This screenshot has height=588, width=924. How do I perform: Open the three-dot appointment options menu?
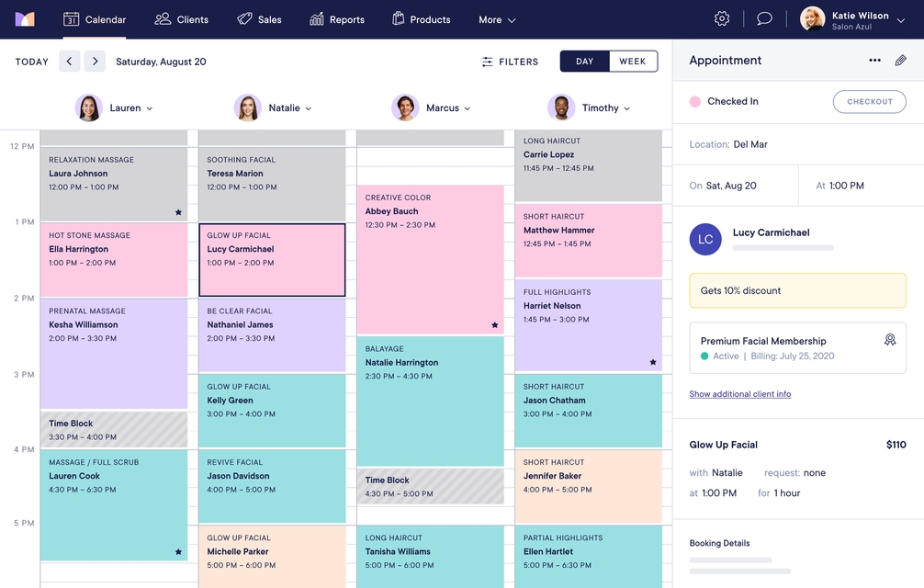point(874,61)
